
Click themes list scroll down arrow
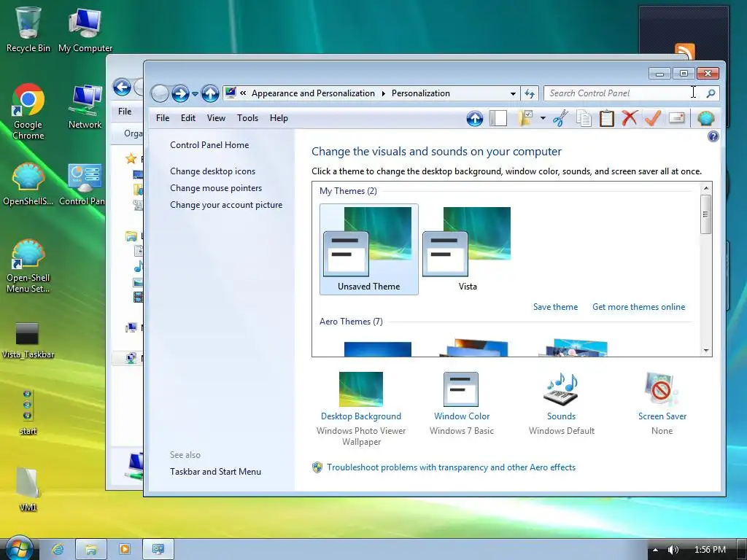[x=706, y=351]
